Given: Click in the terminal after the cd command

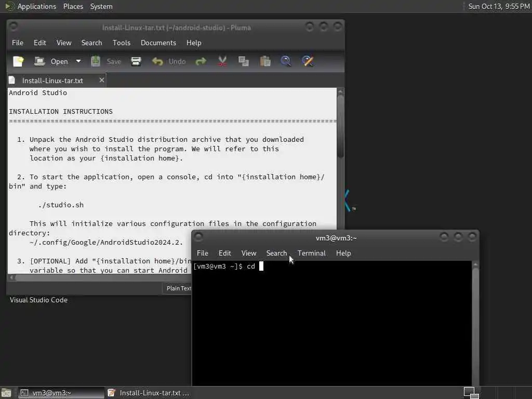Looking at the screenshot, I should click(261, 267).
